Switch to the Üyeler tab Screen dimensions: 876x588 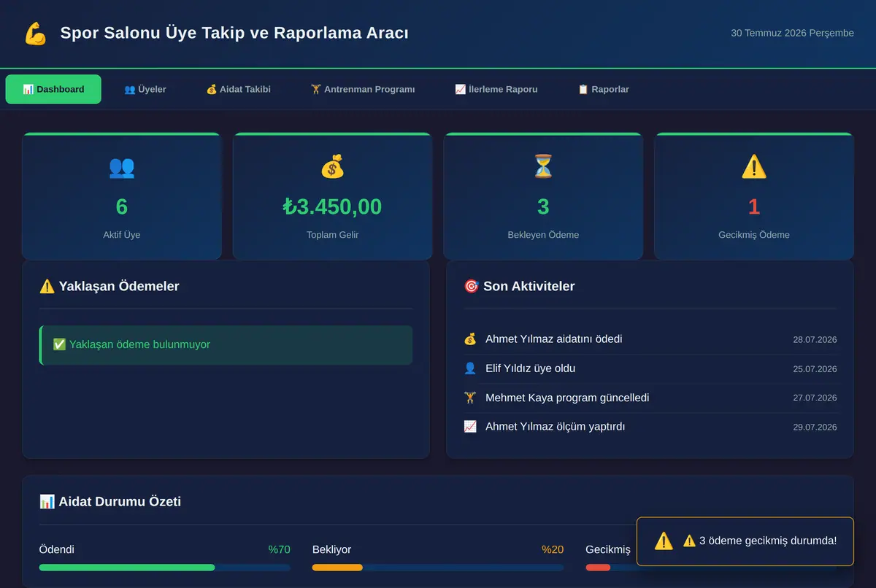(x=145, y=89)
